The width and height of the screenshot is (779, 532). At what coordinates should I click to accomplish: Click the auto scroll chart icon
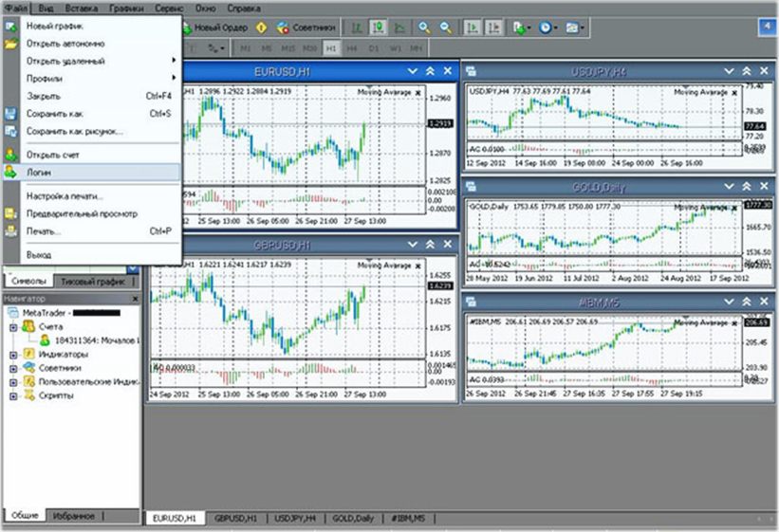pyautogui.click(x=473, y=28)
